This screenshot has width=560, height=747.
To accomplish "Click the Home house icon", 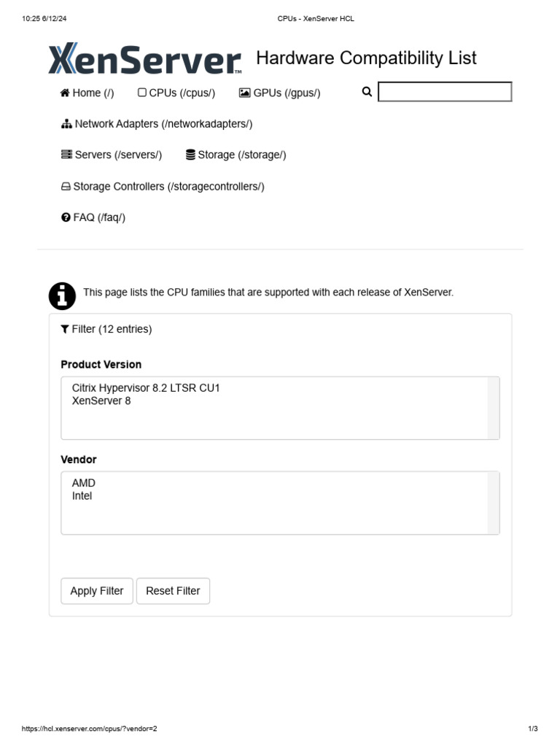I will pyautogui.click(x=65, y=93).
